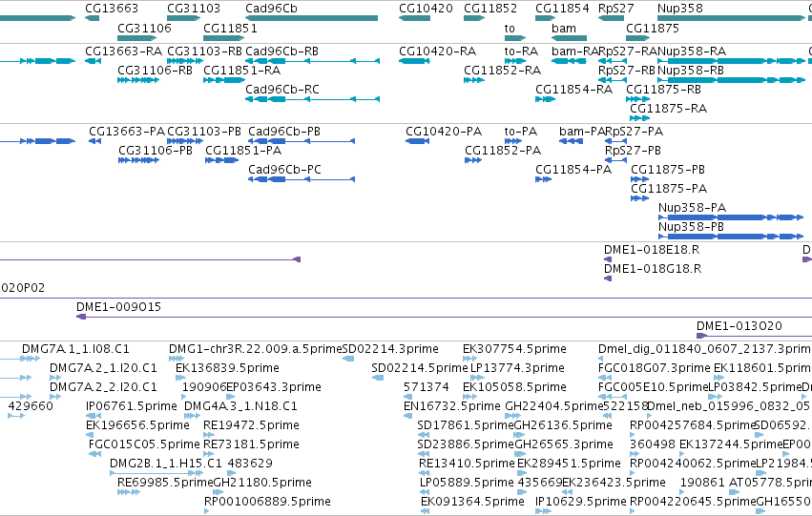The image size is (812, 516).
Task: Select the CG13663 gene label
Action: pyautogui.click(x=112, y=9)
